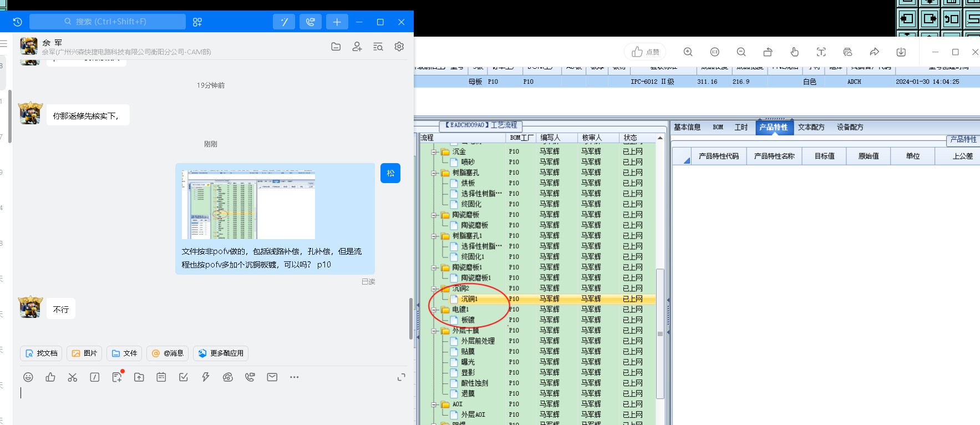Image resolution: width=980 pixels, height=425 pixels.
Task: Switch to 工时 tab
Action: 742,128
